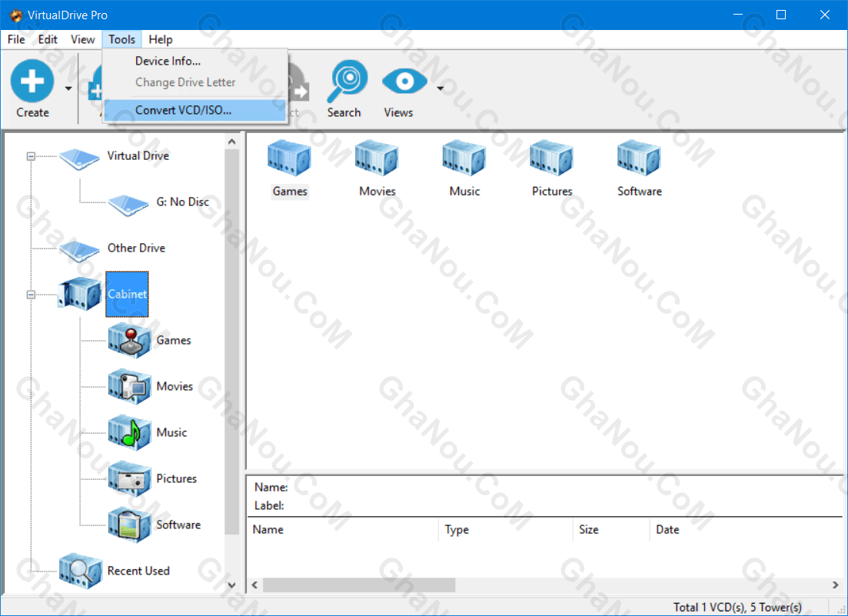Open the Edit menu

(48, 39)
